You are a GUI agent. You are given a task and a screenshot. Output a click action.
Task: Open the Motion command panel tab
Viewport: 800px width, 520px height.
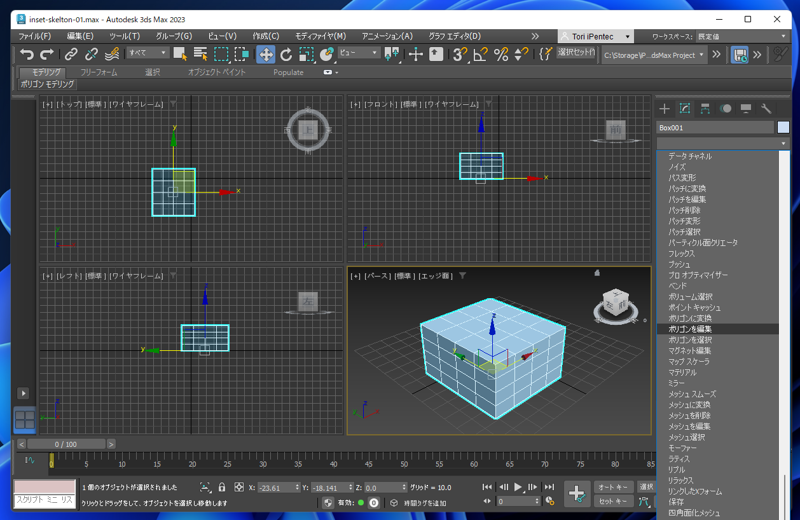click(726, 109)
